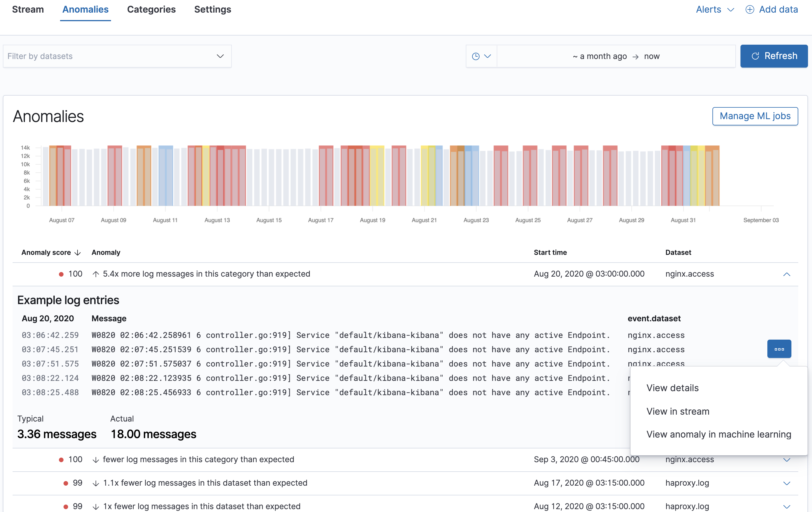812x512 pixels.
Task: Click the three-dots log entry actions button
Action: pos(779,349)
